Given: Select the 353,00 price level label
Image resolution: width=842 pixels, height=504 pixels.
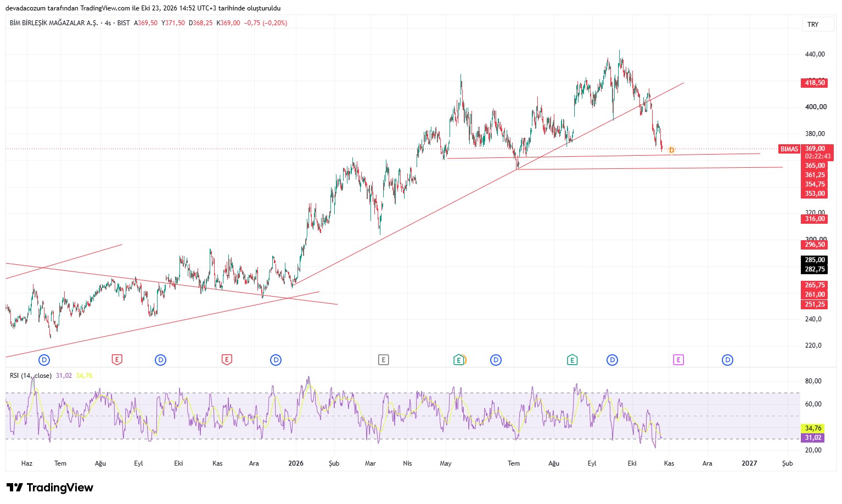Looking at the screenshot, I should point(815,194).
